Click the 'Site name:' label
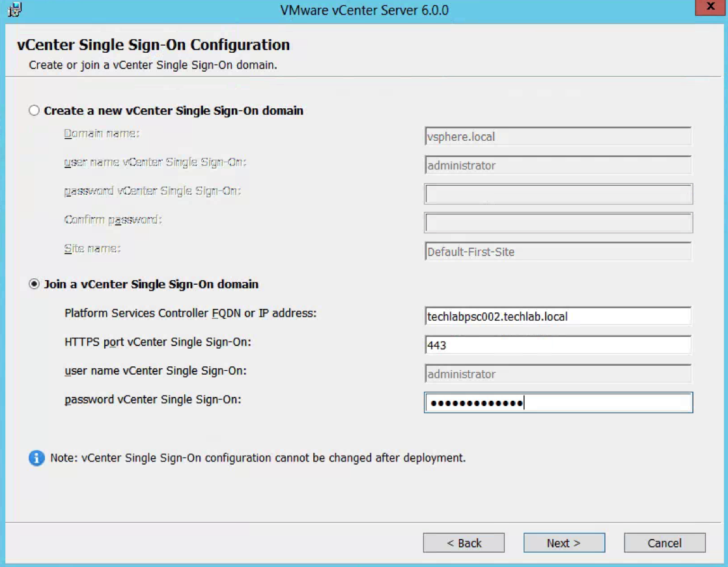Screen dimensions: 728x567 (x=92, y=249)
